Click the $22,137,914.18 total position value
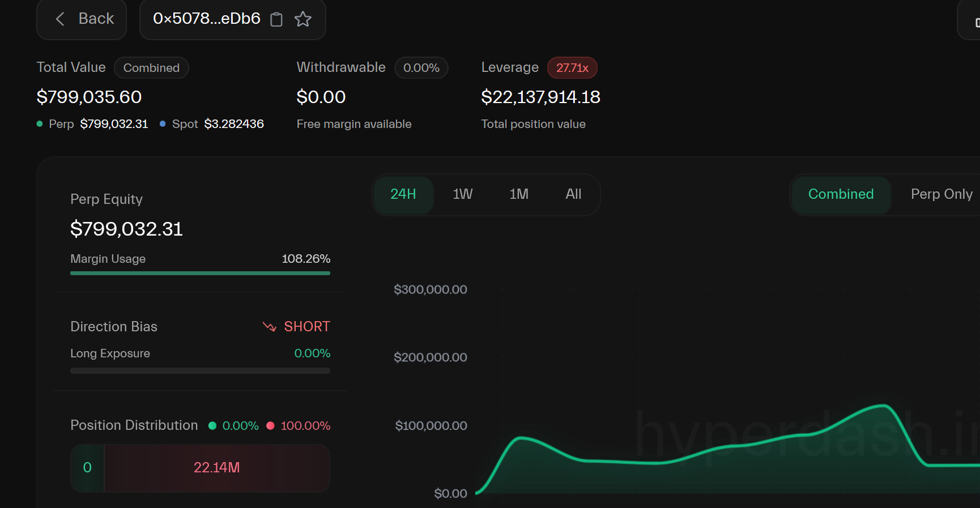 pyautogui.click(x=540, y=97)
